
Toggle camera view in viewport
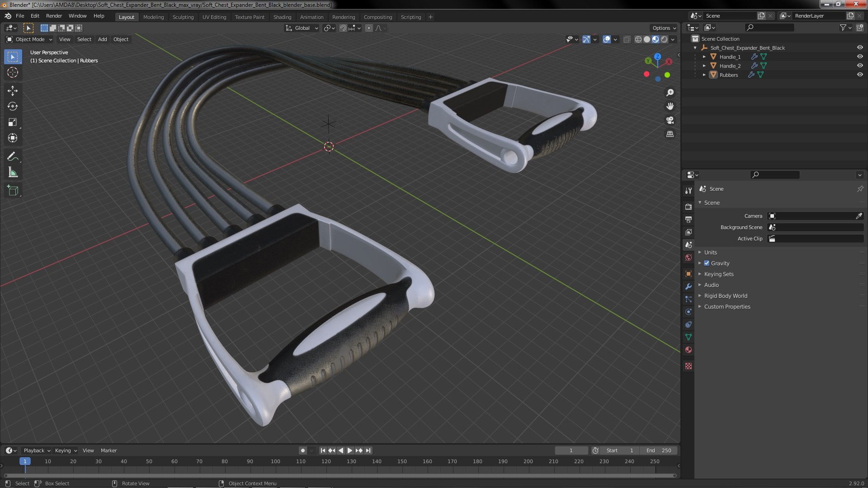(x=670, y=120)
